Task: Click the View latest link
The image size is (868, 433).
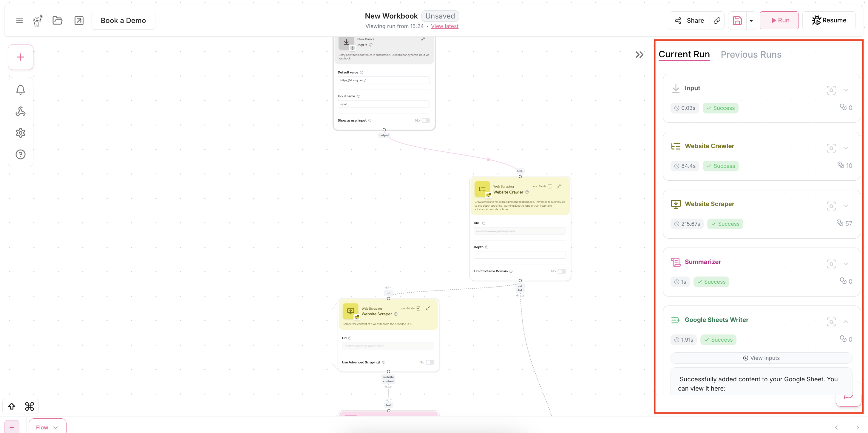Action: pos(444,26)
